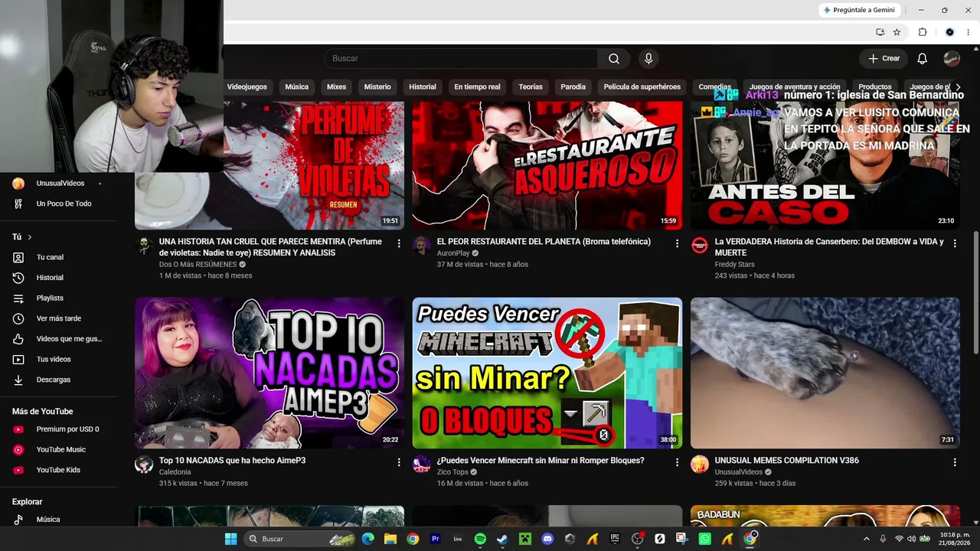Click the AuronPlay channel avatar
The width and height of the screenshot is (980, 551).
point(422,245)
